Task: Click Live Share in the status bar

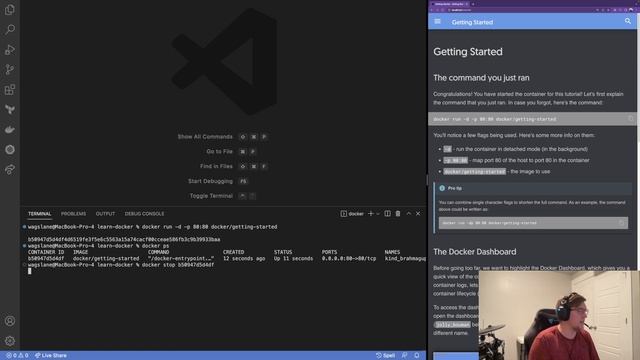Action: [51, 356]
